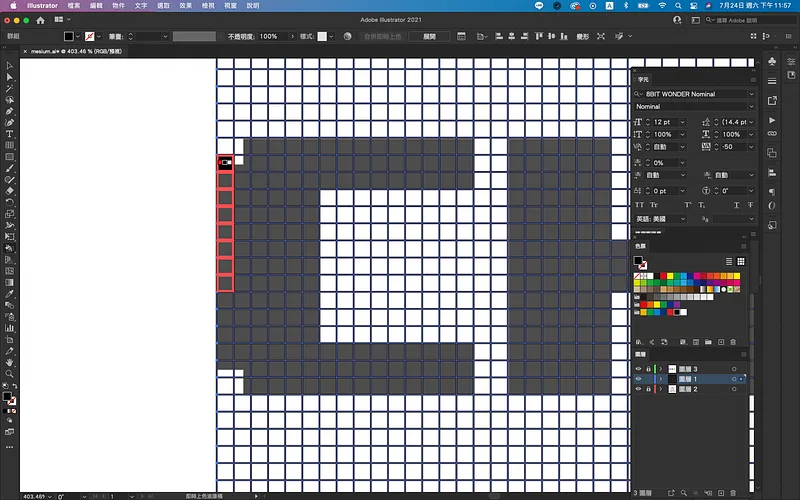Open the Illustrator application menu

pos(42,6)
